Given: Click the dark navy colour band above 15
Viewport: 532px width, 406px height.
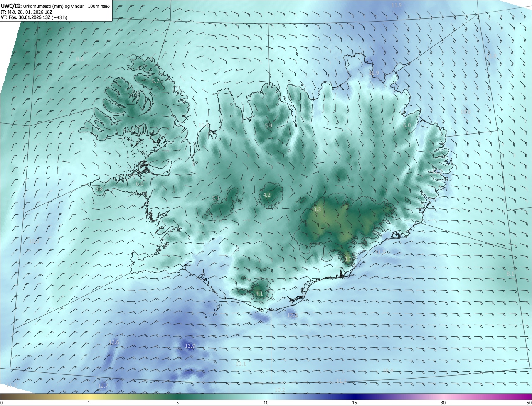Looking at the screenshot, I should click(x=355, y=396).
